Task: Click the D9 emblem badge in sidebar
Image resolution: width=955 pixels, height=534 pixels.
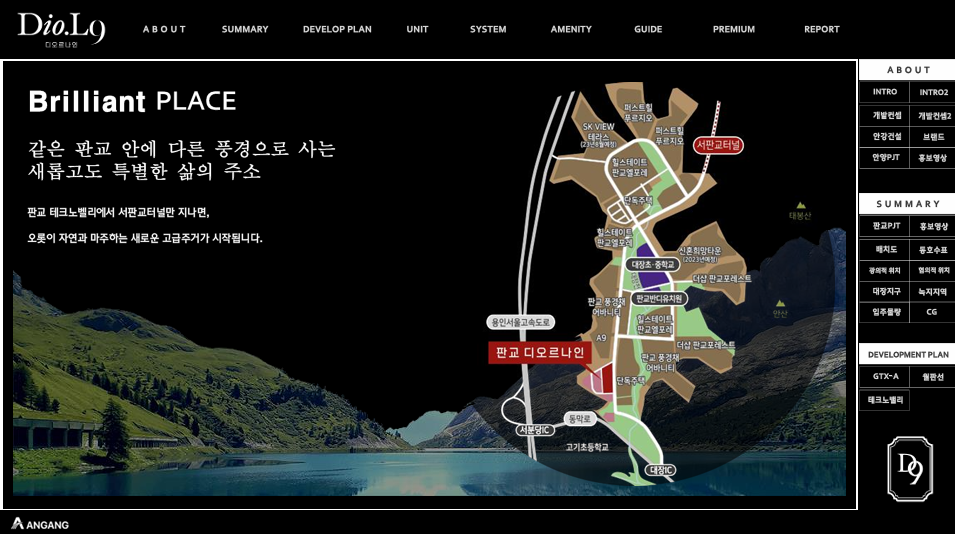Action: coord(910,469)
